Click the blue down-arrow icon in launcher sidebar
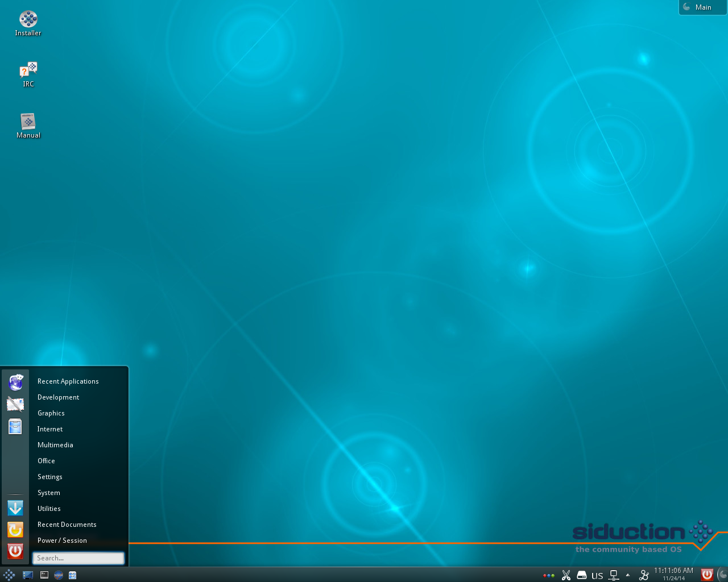Screen dimensions: 728x582 coord(15,508)
